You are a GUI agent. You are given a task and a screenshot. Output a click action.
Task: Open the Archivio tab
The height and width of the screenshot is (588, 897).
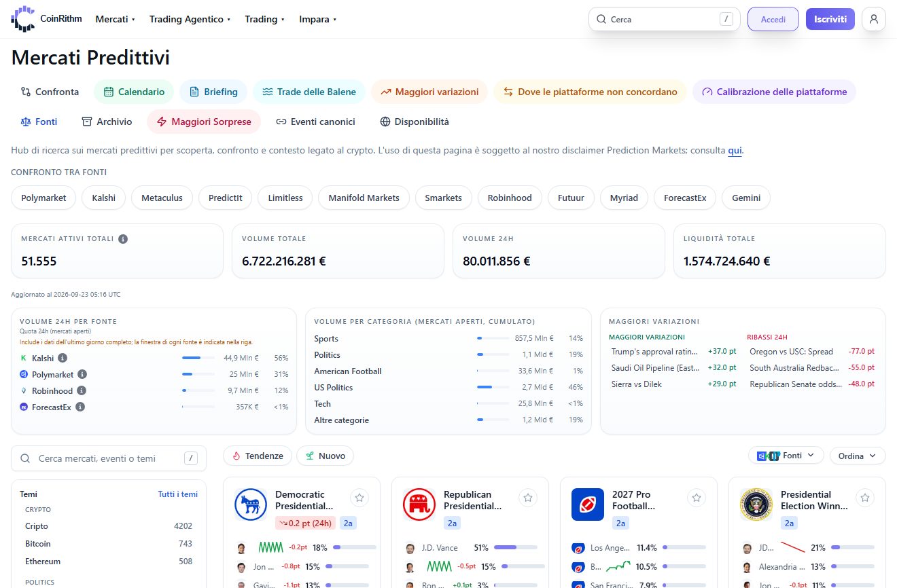107,122
